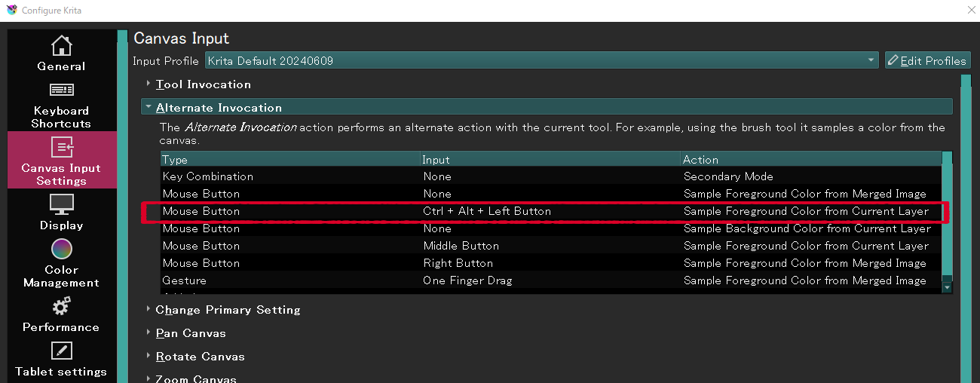Click the Edit Profiles button
This screenshot has height=383, width=980.
coord(927,60)
